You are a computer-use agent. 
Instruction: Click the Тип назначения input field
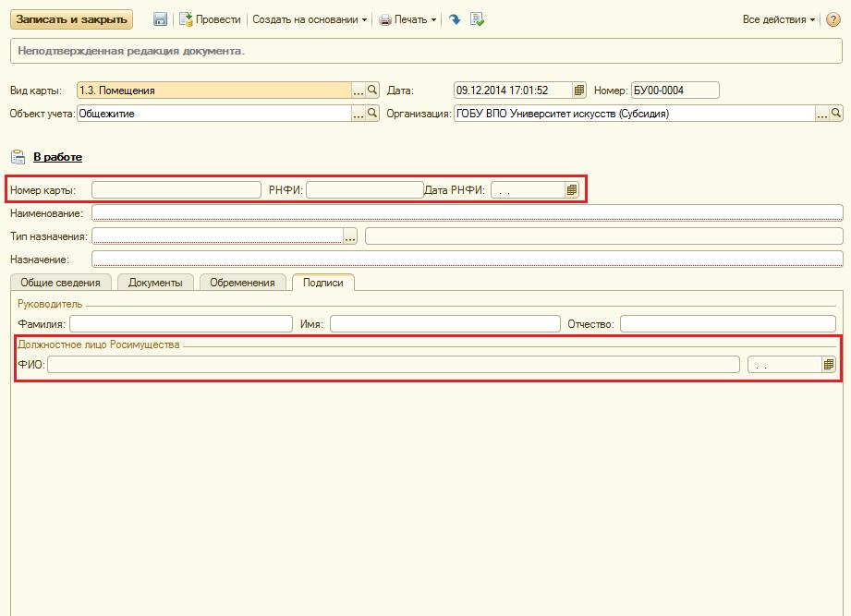point(218,236)
